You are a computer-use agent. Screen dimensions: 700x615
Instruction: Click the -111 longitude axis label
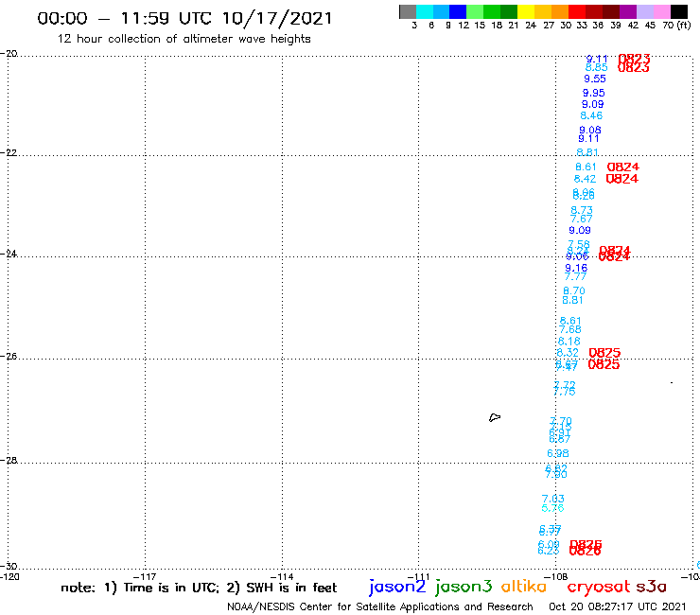(x=418, y=576)
